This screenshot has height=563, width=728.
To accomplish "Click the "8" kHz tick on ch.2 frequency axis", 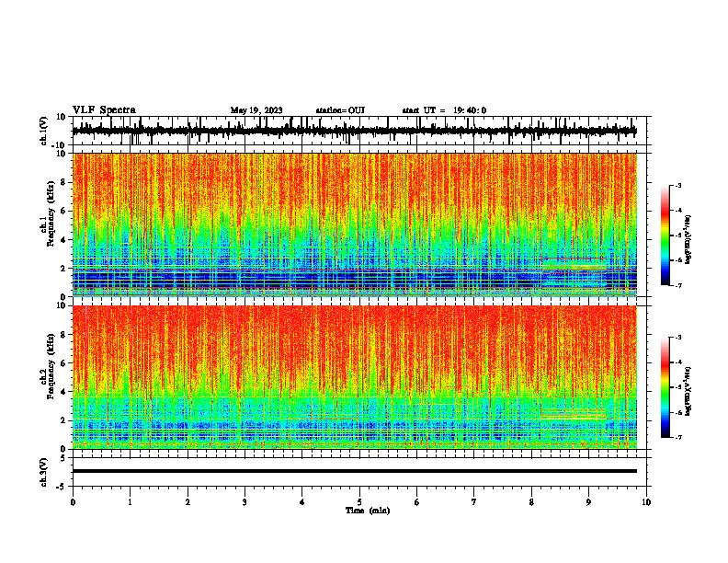I will tap(63, 335).
